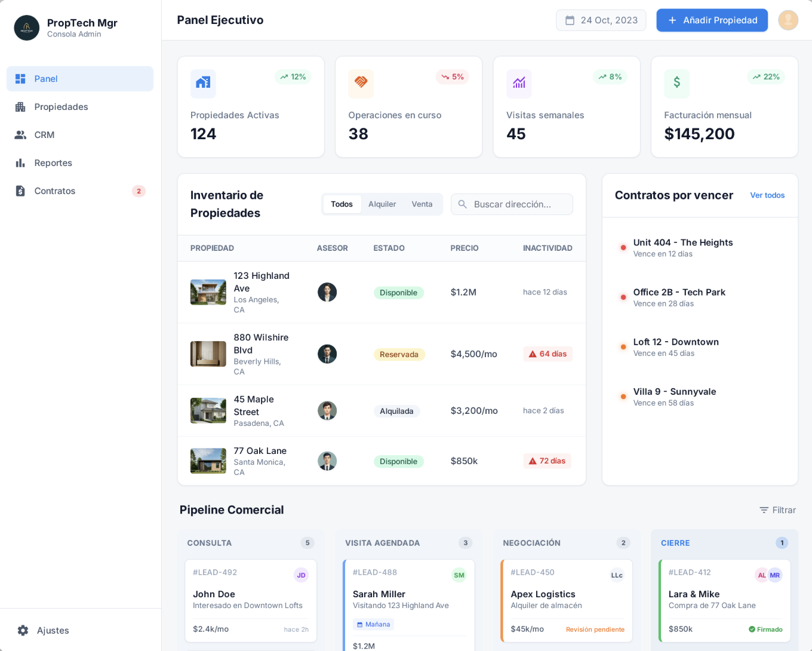Go to Contratos in sidebar

tap(55, 191)
